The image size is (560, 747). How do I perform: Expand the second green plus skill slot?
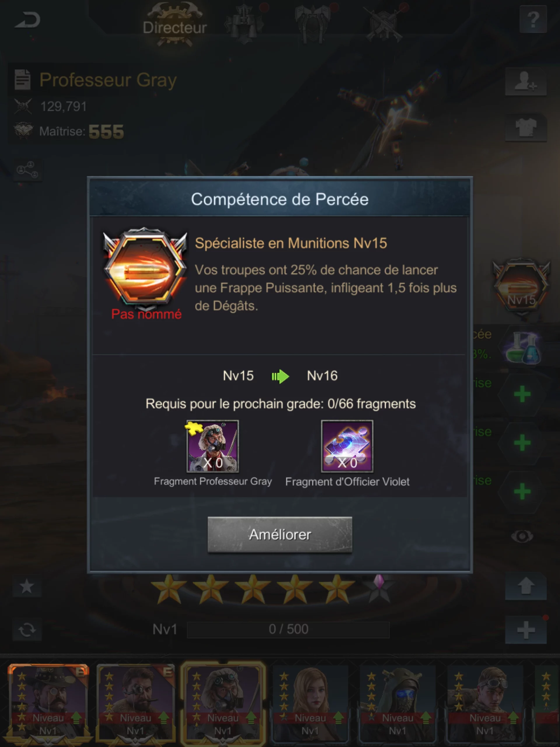pos(522,443)
